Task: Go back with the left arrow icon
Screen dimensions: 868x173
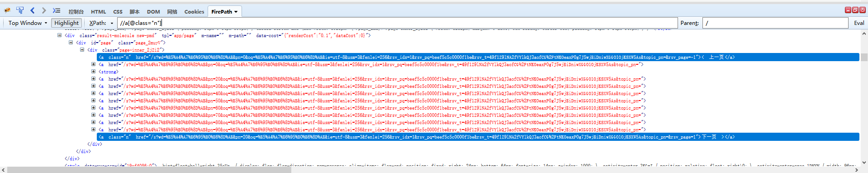Action: coord(33,10)
